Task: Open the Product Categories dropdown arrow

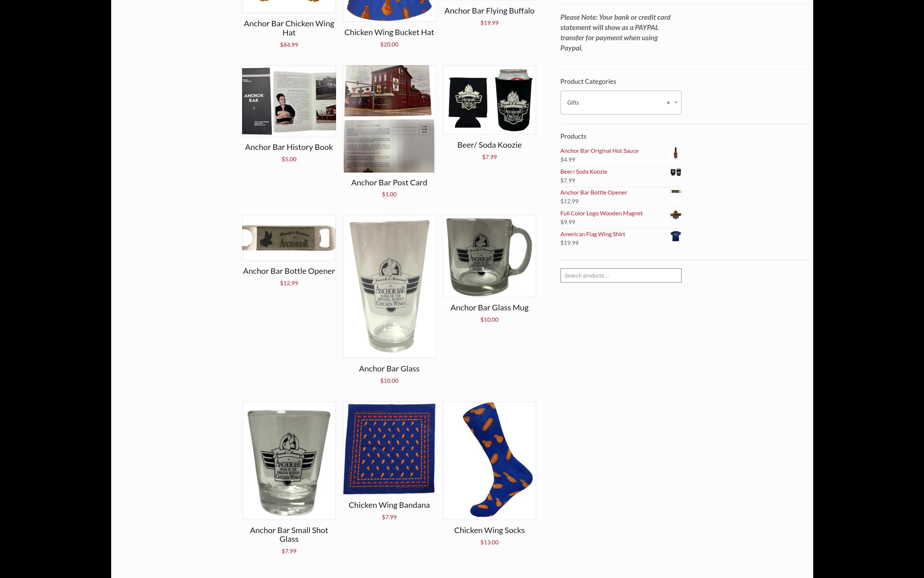Action: pos(676,102)
